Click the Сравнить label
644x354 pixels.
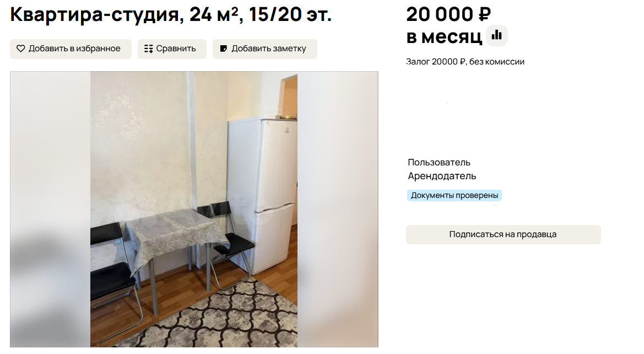[176, 49]
